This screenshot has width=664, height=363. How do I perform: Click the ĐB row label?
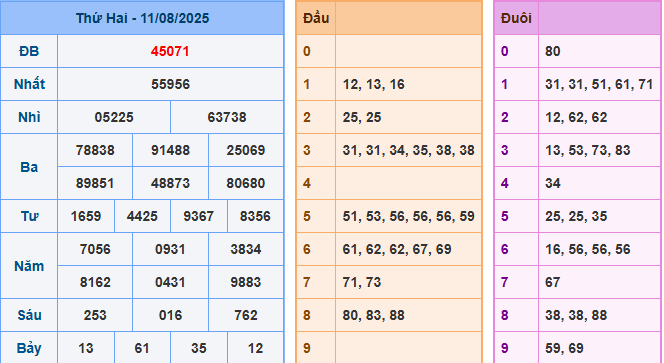coord(29,51)
